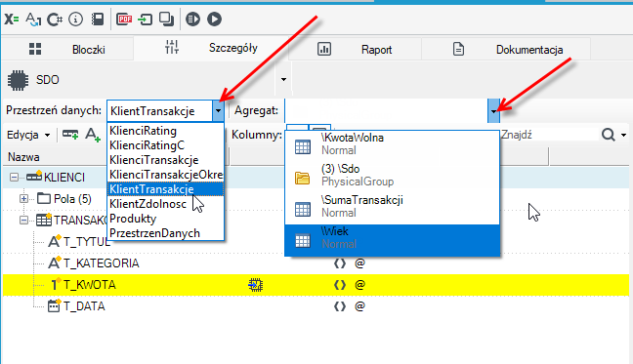
Task: Click the magnifier search icon
Action: [x=609, y=135]
